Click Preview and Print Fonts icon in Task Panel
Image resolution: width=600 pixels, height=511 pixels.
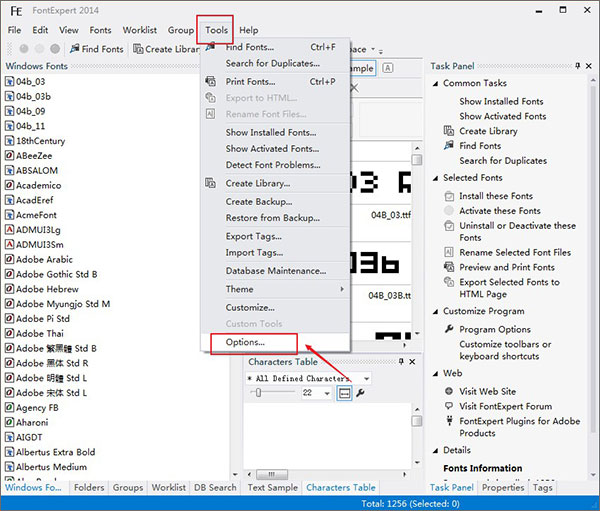[x=449, y=267]
